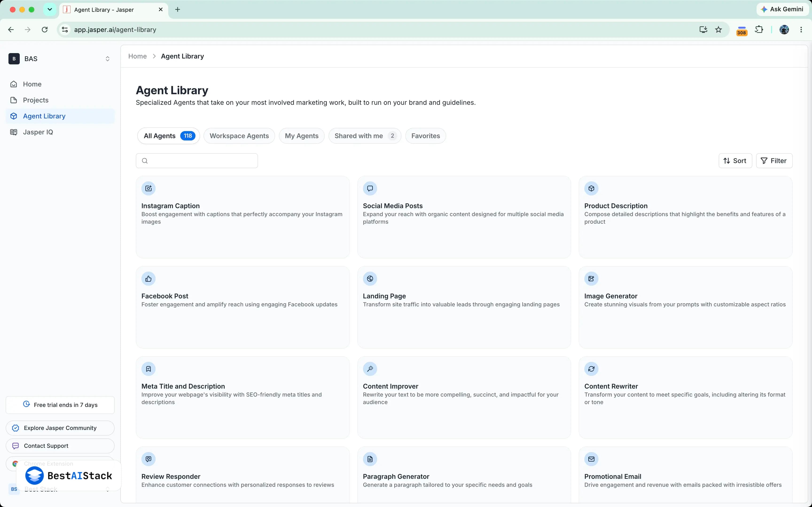Click the Paragraph Generator document icon
The height and width of the screenshot is (507, 812).
point(370,459)
